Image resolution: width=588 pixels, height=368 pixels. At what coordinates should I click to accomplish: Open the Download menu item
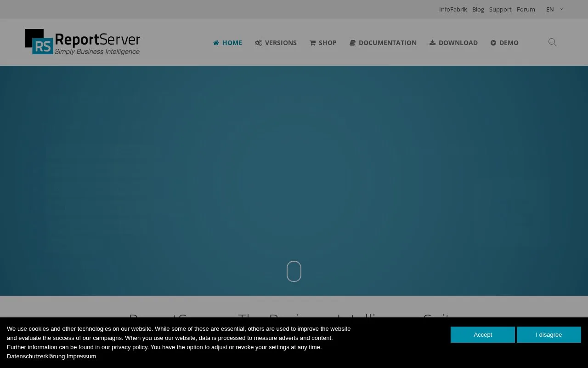click(453, 43)
